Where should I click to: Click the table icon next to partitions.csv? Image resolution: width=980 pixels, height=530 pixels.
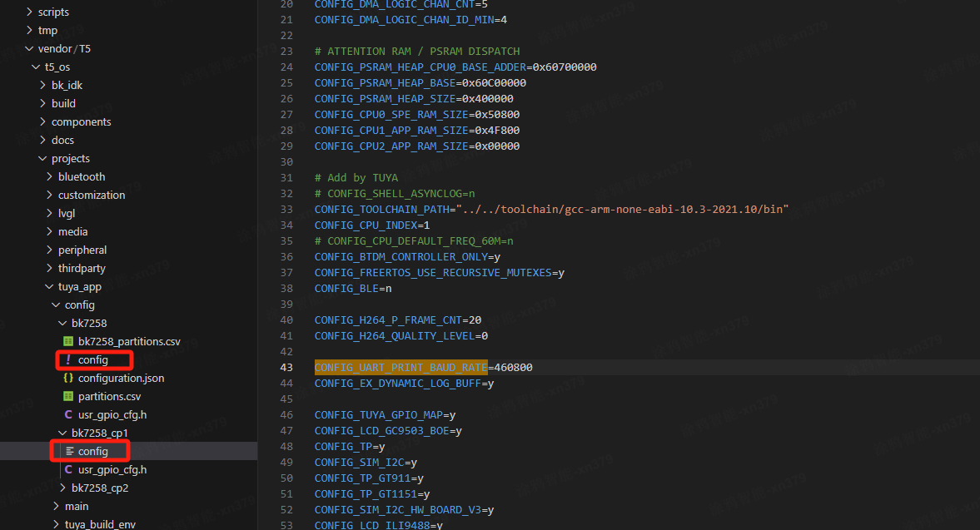pyautogui.click(x=68, y=397)
